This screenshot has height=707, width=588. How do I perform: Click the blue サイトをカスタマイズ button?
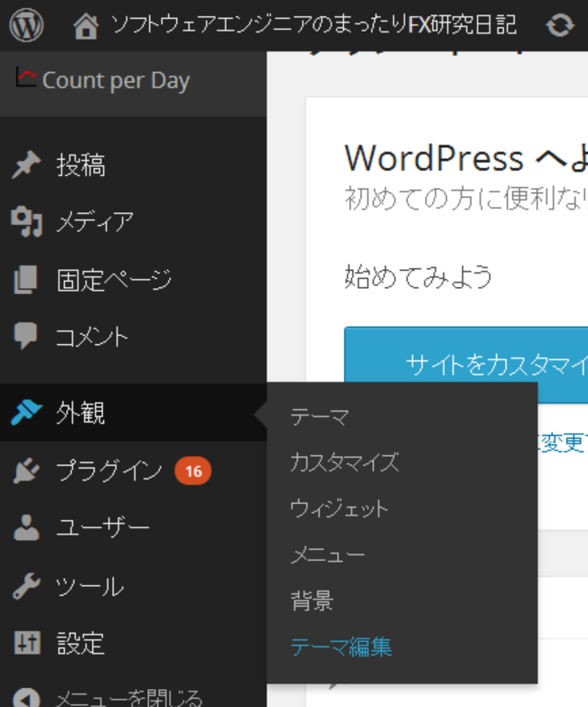[466, 364]
